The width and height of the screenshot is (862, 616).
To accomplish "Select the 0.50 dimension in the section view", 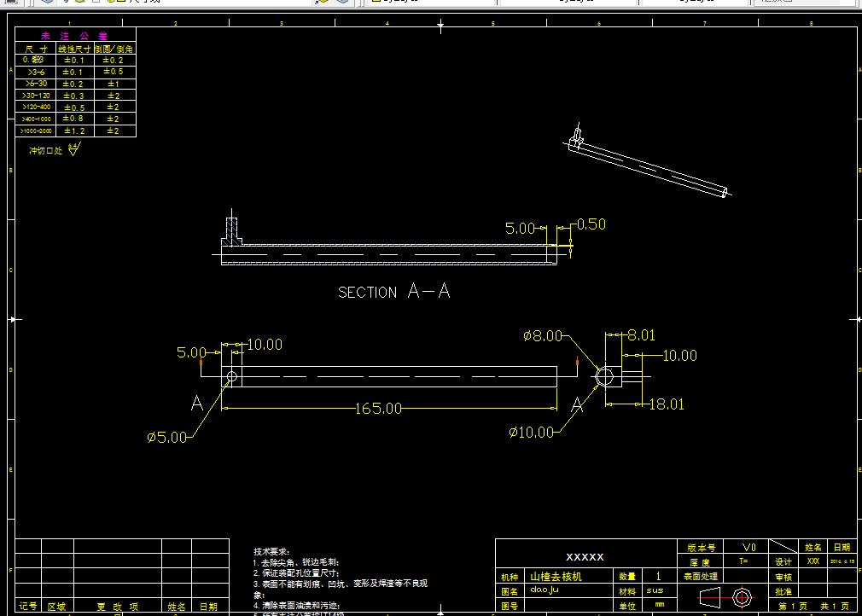I will pos(591,224).
